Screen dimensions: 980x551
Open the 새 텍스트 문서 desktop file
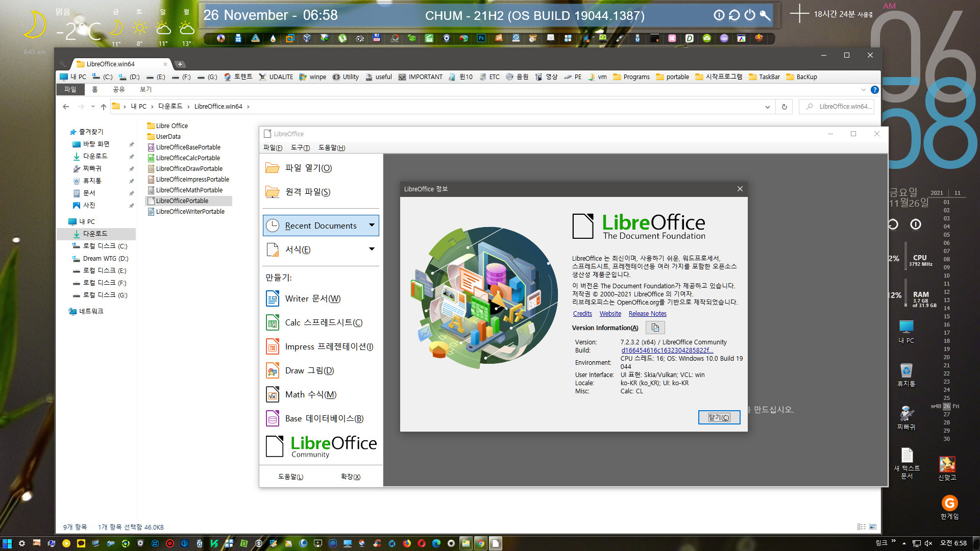pos(906,463)
